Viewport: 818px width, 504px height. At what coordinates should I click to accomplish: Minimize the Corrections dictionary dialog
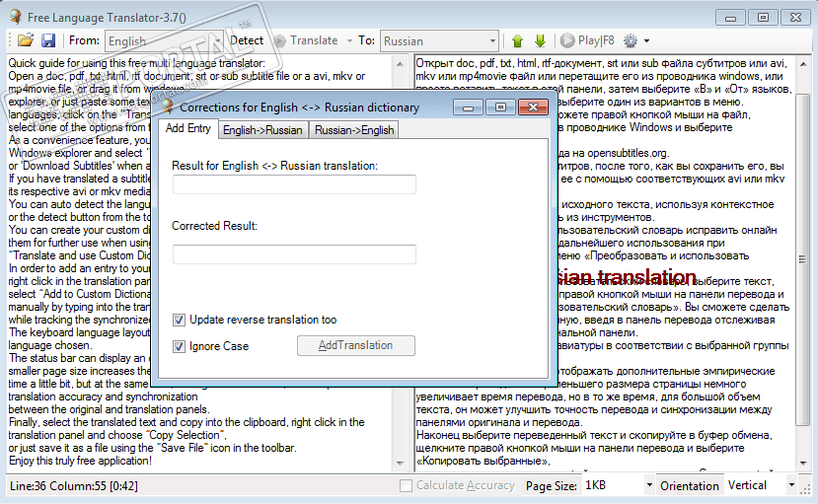click(x=468, y=107)
